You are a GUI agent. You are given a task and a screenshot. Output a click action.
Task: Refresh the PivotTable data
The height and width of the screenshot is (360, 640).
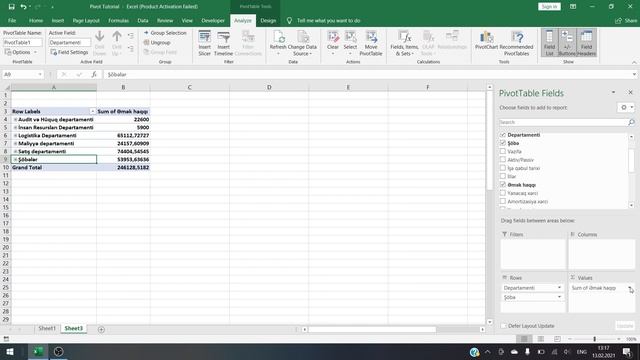coord(278,43)
